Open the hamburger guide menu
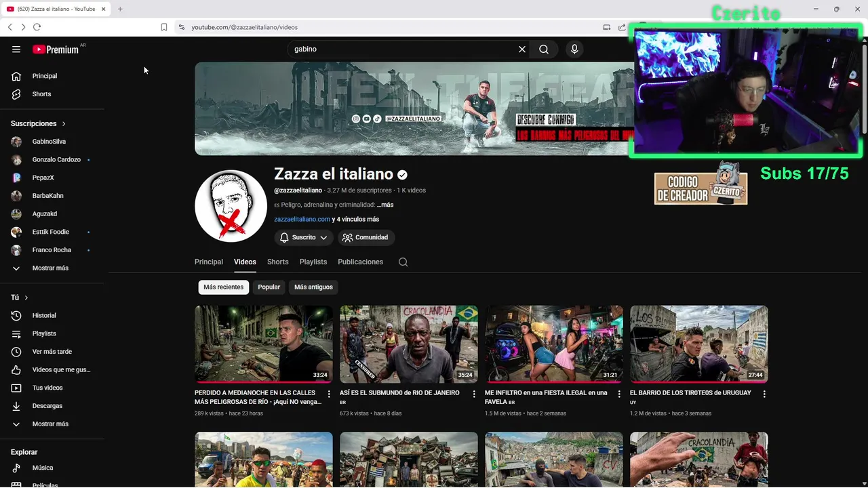 [16, 49]
